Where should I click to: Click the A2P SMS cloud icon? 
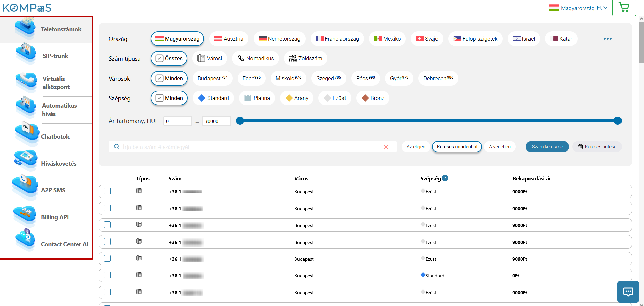click(25, 187)
